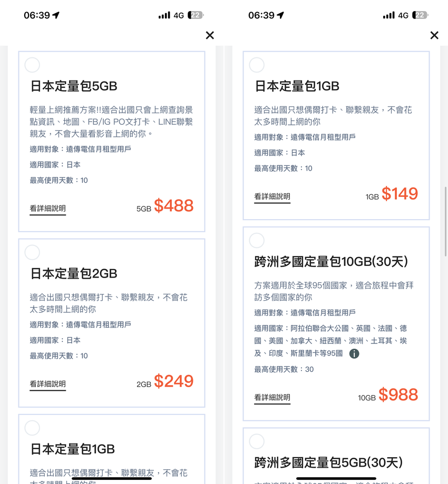Image resolution: width=448 pixels, height=484 pixels.
Task: Tap the 跨洲多國定量包10GB(30天) title
Action: click(x=331, y=262)
